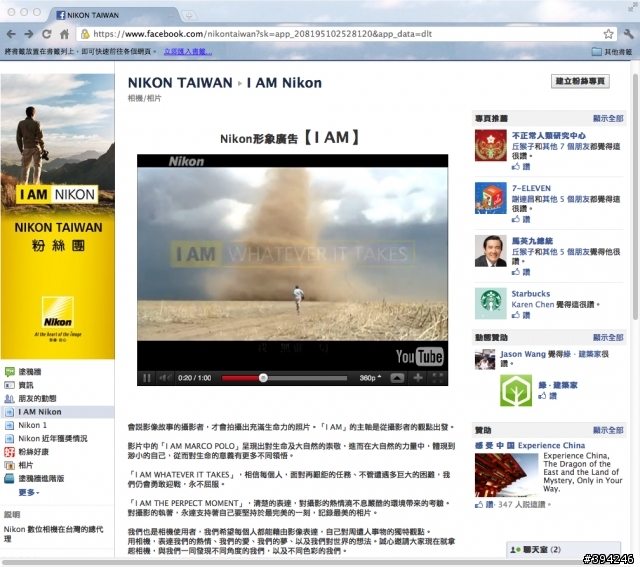
Task: Click the green house logo icon
Action: point(516,391)
